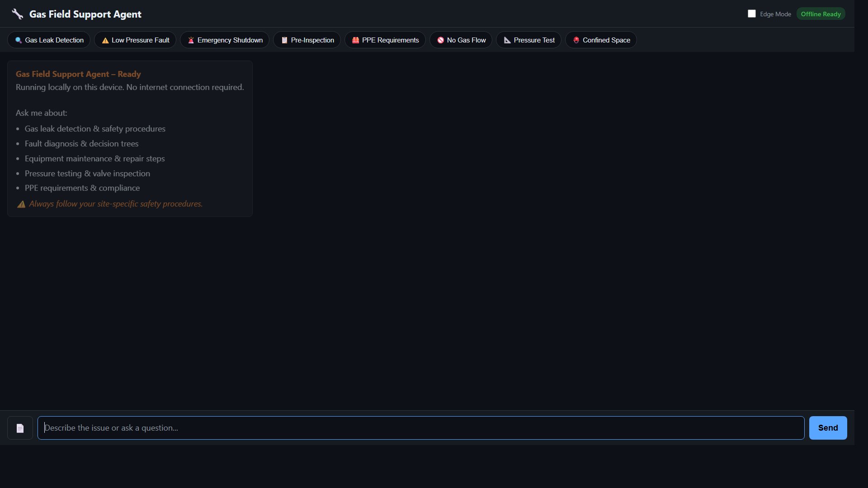
Task: Click the helmet icon on Confined Space
Action: tap(576, 40)
